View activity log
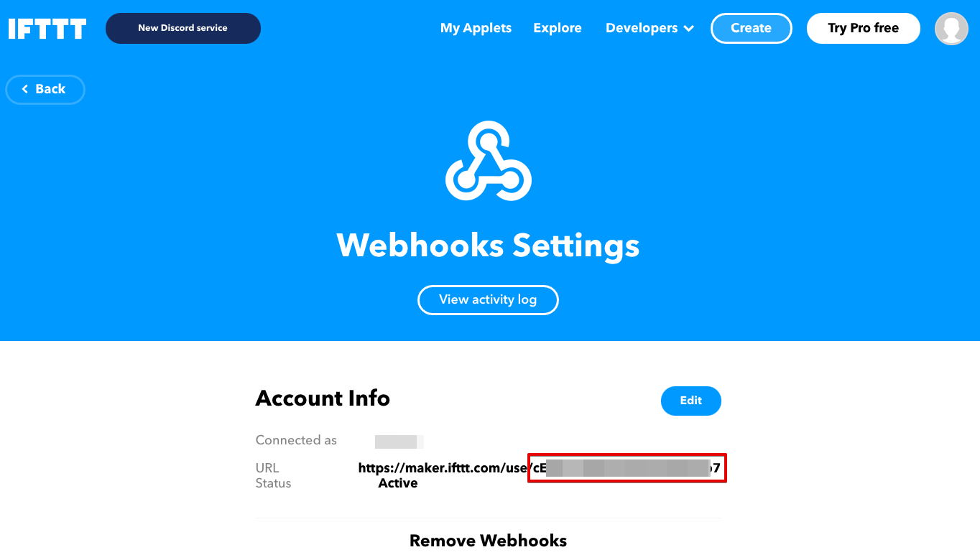Viewport: 980px width, 560px height. [488, 299]
